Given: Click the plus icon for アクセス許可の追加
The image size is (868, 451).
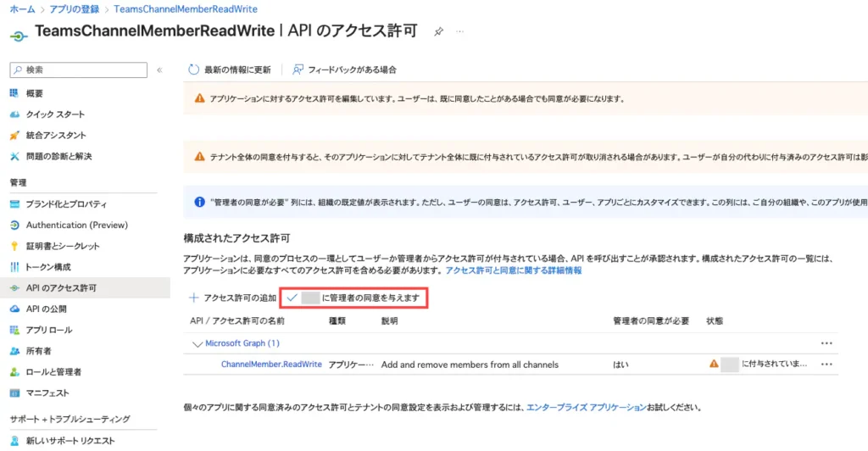Looking at the screenshot, I should 193,298.
